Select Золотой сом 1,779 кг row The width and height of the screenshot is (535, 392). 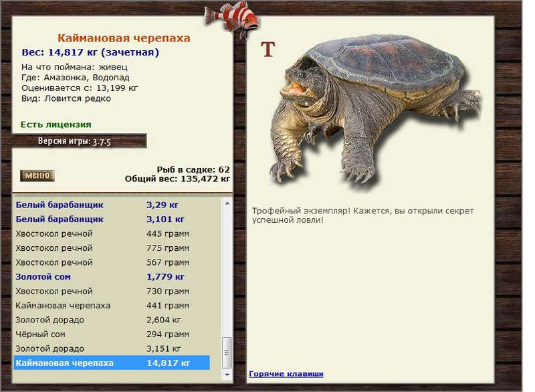click(112, 277)
